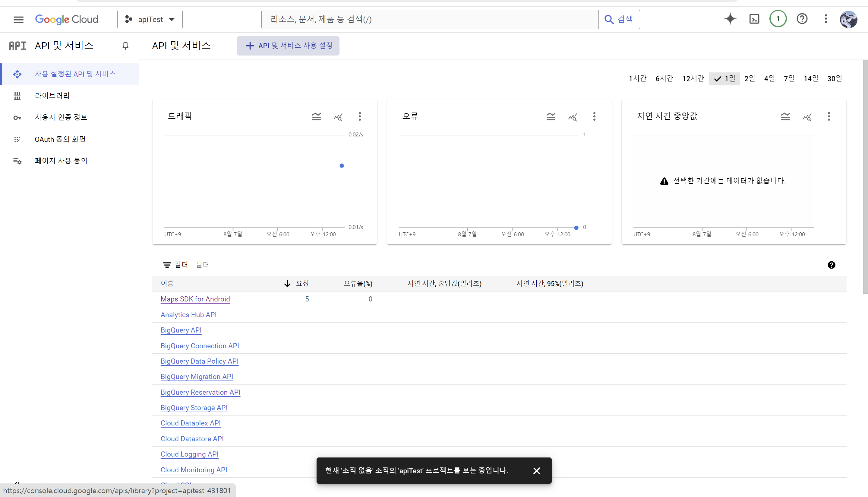This screenshot has height=497, width=868.
Task: Open notifications badge showing 1
Action: coord(778,19)
